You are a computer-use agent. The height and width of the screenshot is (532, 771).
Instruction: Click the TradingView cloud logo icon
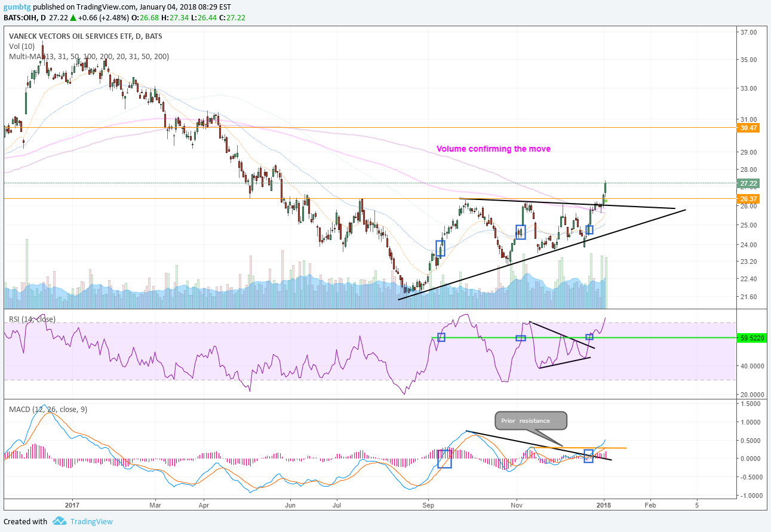tap(59, 521)
